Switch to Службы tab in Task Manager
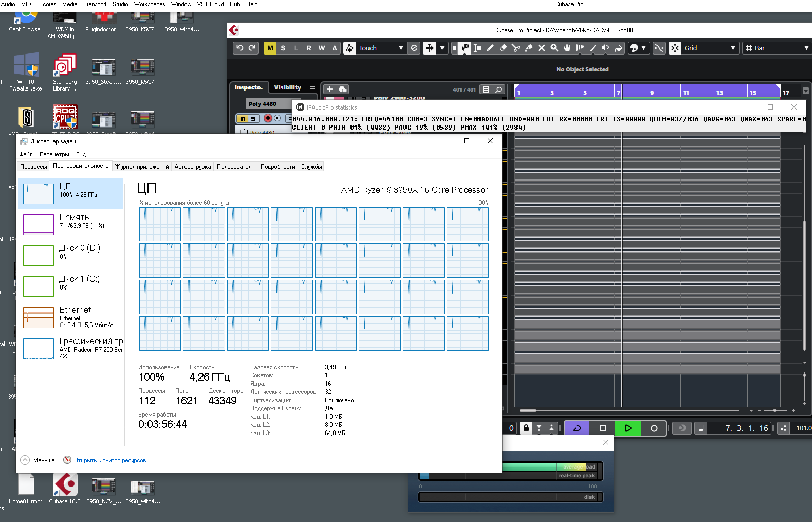 [x=311, y=167]
